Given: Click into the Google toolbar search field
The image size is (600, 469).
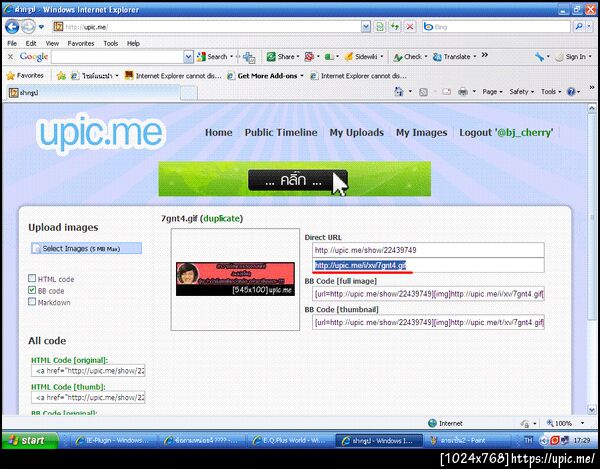Looking at the screenshot, I should coord(117,57).
